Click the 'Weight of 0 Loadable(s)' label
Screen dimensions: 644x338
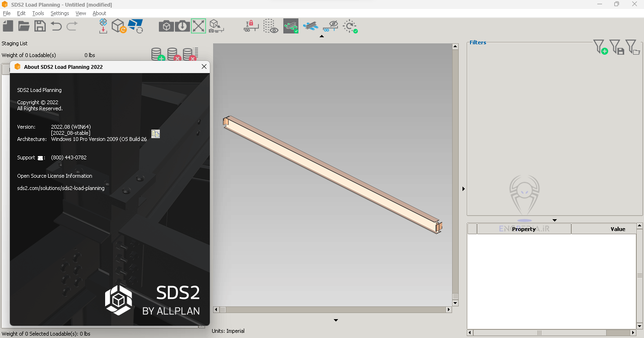pyautogui.click(x=29, y=55)
